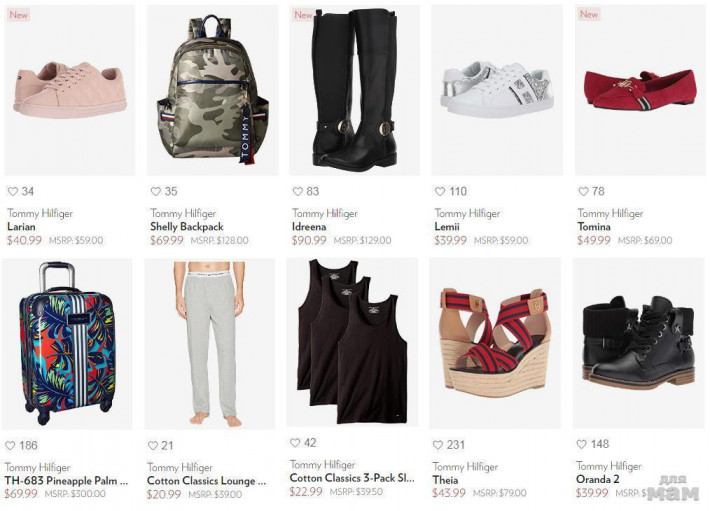Open the Larian product name link

[x=21, y=226]
